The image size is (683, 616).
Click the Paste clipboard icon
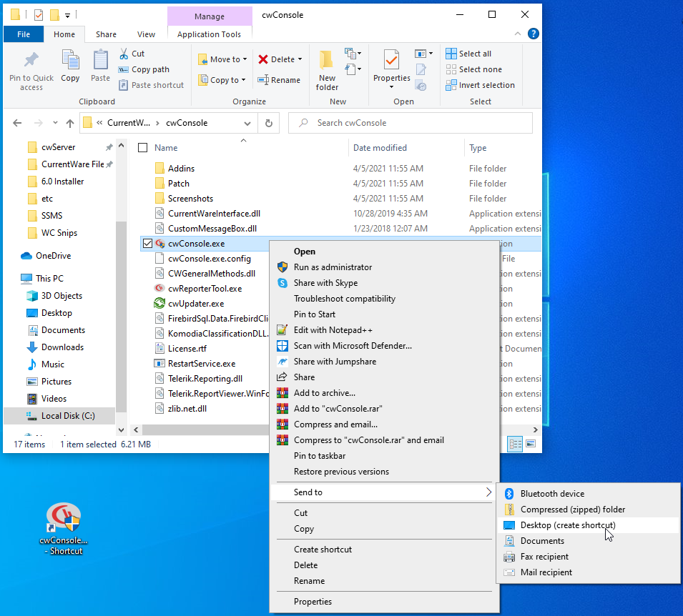pyautogui.click(x=100, y=66)
